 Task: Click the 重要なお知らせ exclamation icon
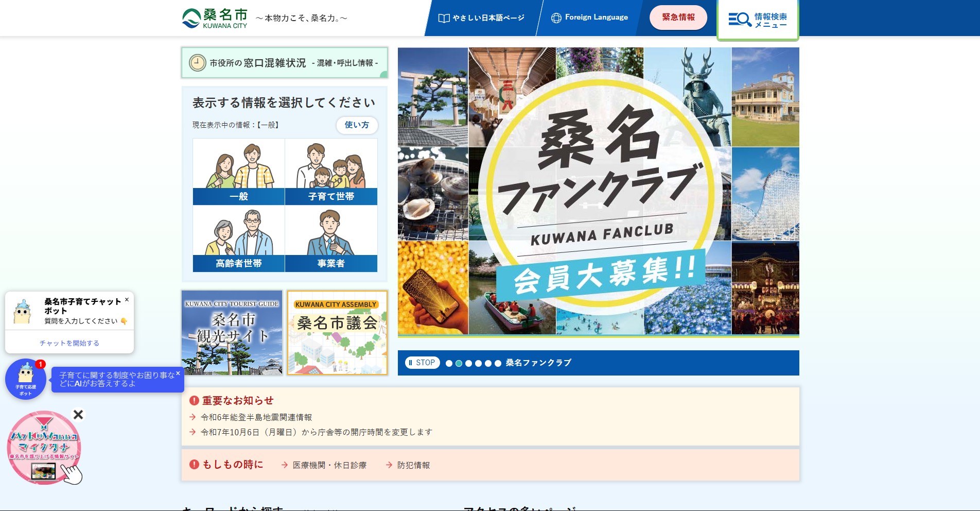(194, 400)
